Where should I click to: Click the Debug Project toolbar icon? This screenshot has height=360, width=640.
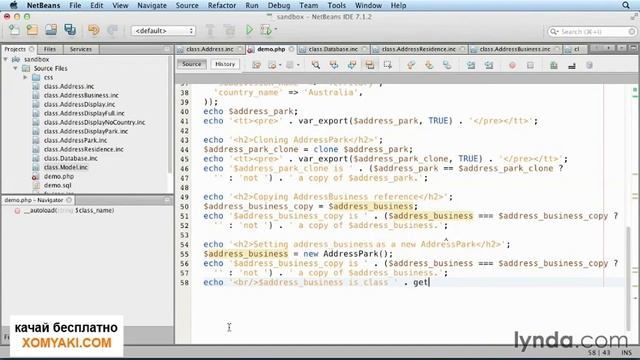click(266, 30)
